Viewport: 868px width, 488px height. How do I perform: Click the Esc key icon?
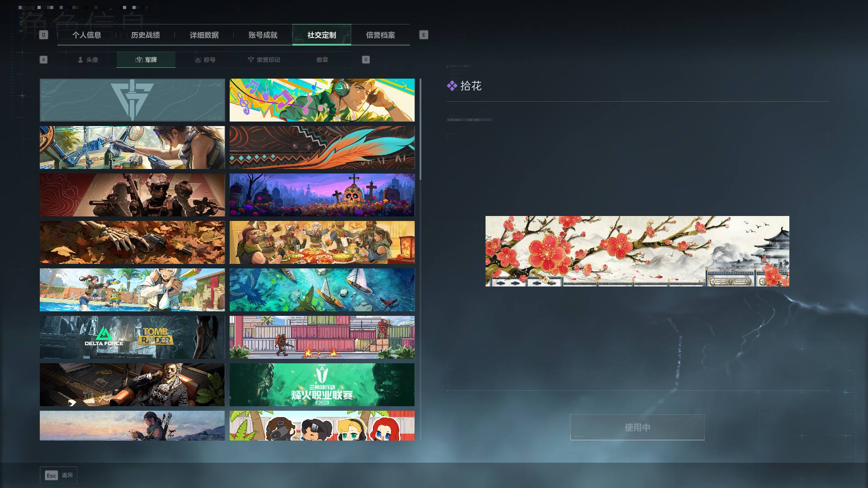(x=52, y=475)
